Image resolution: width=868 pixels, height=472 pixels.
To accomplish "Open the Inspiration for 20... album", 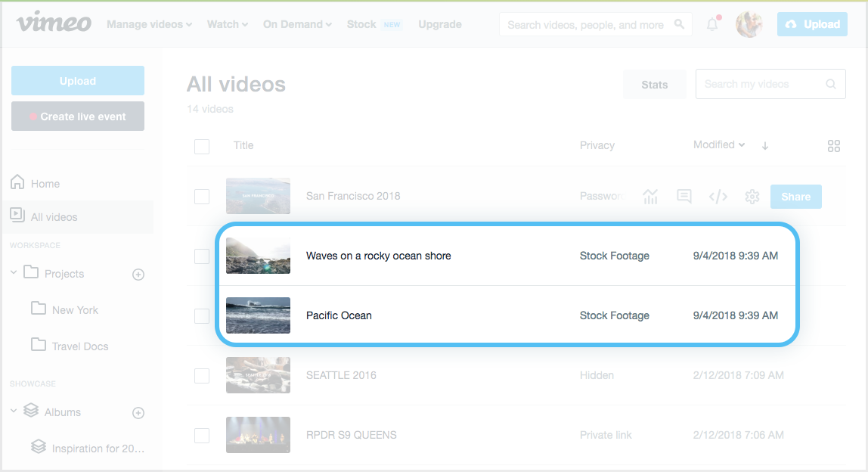I will (98, 449).
